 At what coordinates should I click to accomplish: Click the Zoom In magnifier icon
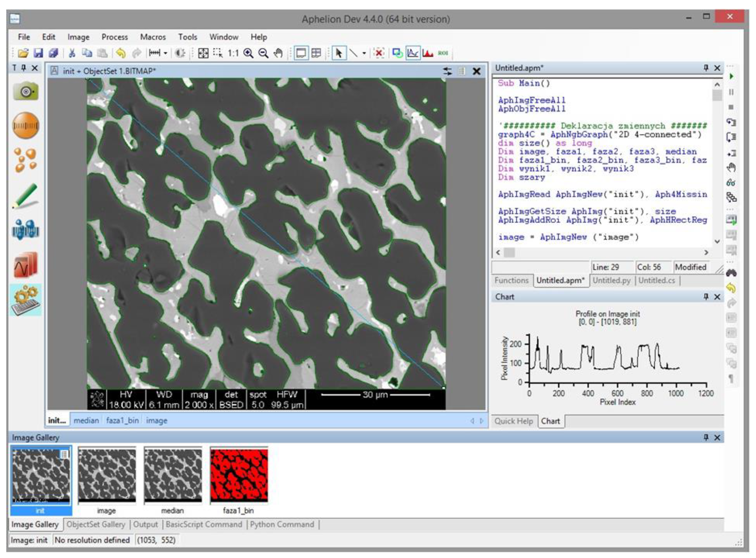pos(248,53)
